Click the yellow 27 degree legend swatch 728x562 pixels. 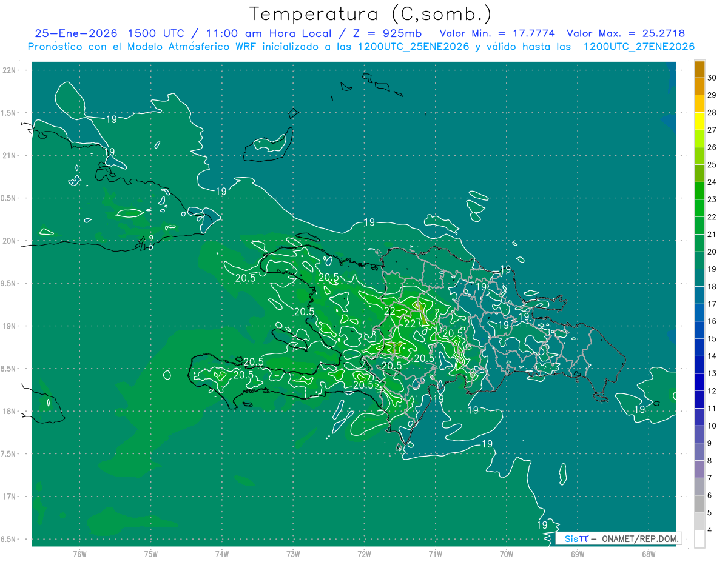(699, 121)
